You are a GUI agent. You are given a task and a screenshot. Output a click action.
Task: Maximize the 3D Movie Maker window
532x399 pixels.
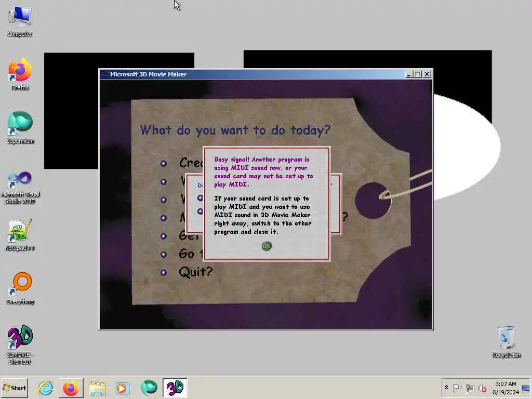tap(418, 74)
